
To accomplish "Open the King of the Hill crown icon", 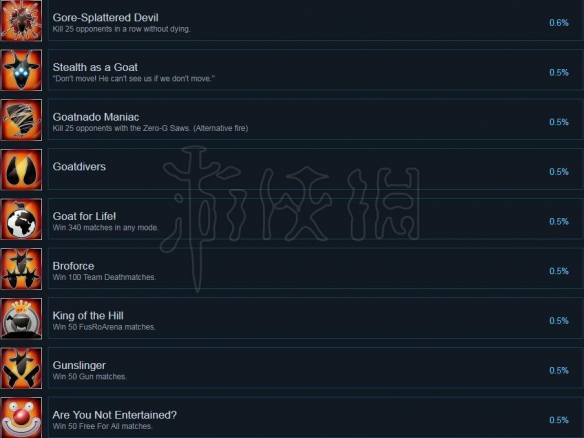I will (21, 318).
